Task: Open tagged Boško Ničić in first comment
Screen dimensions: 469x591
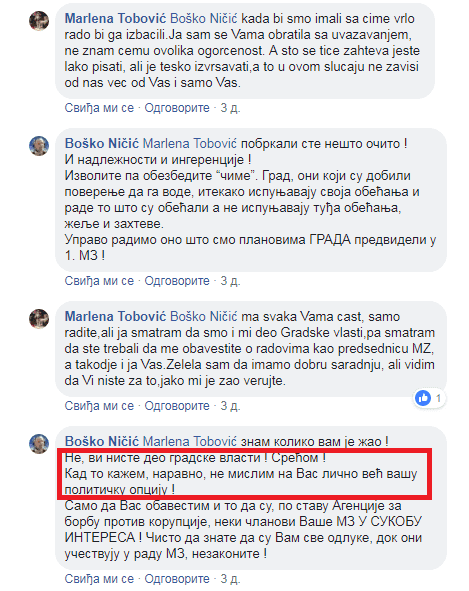Action: click(204, 18)
